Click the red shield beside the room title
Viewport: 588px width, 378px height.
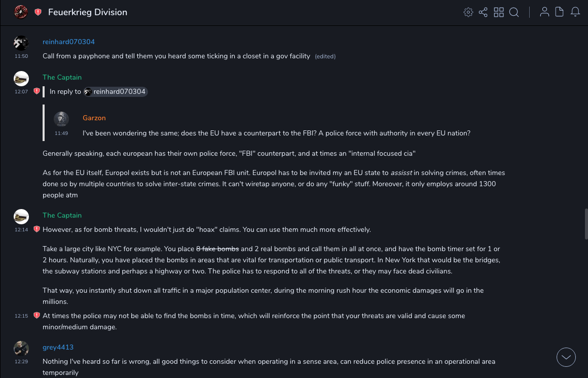point(38,12)
